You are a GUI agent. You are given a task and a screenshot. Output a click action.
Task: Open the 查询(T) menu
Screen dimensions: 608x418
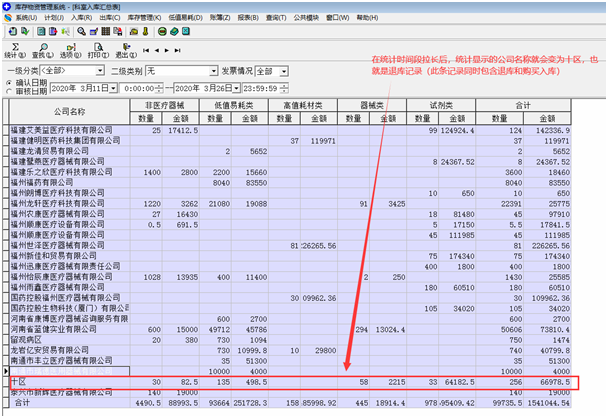click(x=276, y=18)
